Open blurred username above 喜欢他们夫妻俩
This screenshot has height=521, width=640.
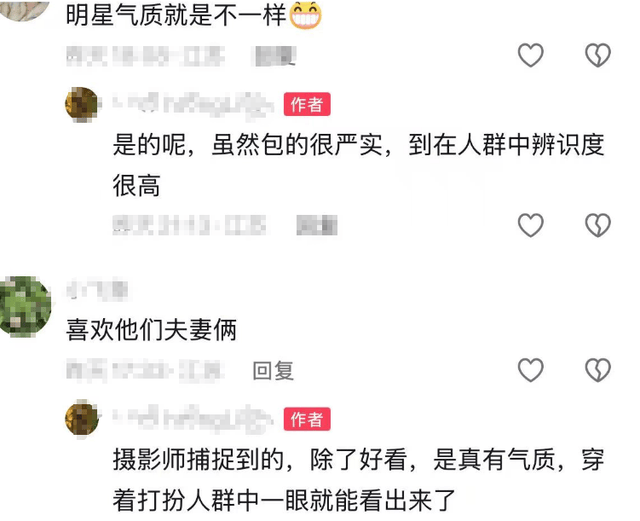tap(97, 289)
